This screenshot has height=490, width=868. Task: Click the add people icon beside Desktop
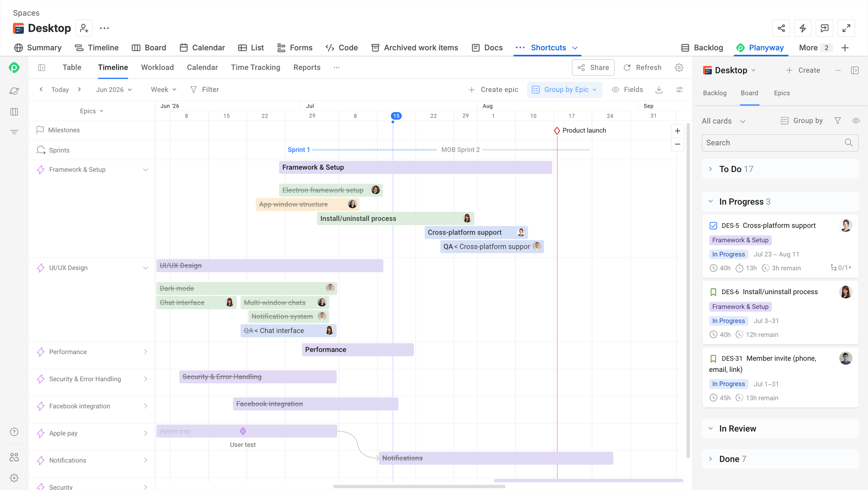coord(84,28)
